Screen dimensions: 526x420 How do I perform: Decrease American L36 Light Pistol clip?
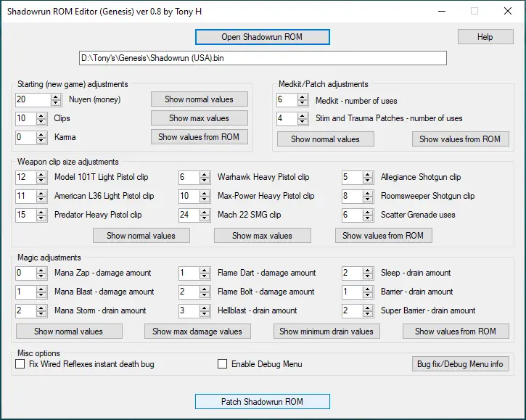41,199
